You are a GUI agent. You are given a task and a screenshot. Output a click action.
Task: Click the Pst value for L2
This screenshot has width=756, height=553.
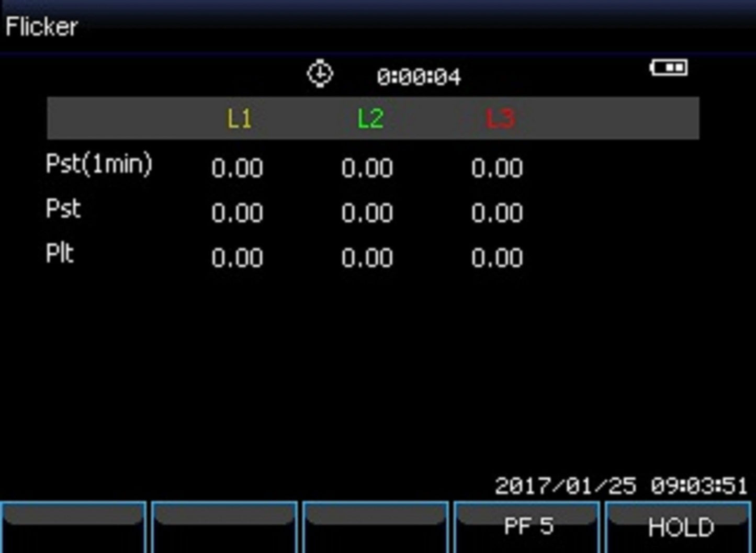367,213
